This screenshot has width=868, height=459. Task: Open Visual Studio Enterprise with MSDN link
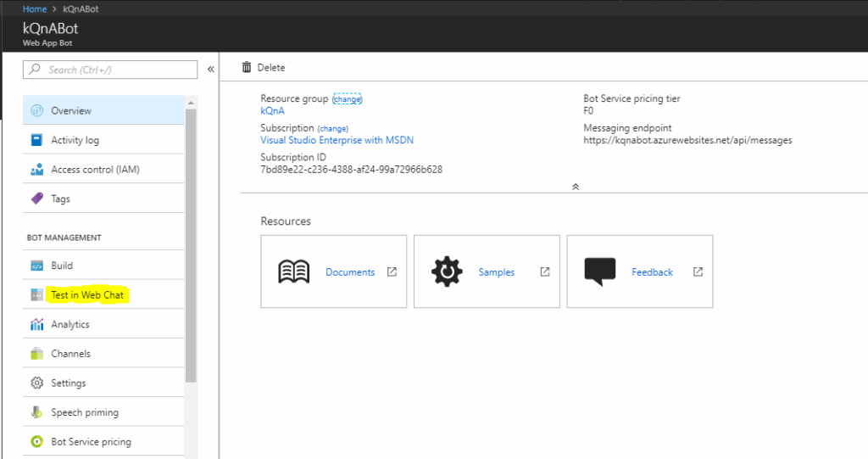click(337, 140)
